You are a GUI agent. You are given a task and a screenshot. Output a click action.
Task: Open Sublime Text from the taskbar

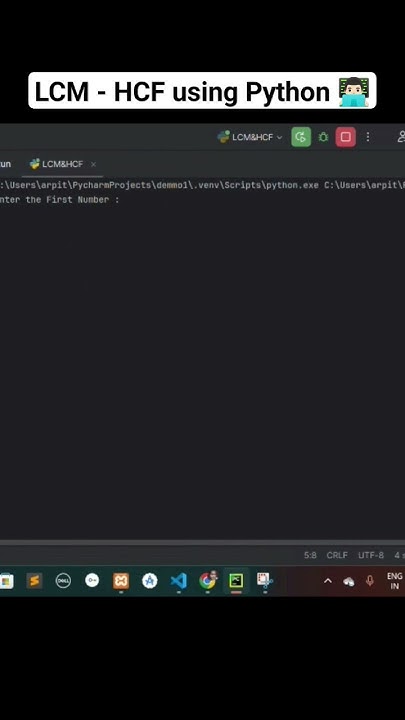click(34, 581)
